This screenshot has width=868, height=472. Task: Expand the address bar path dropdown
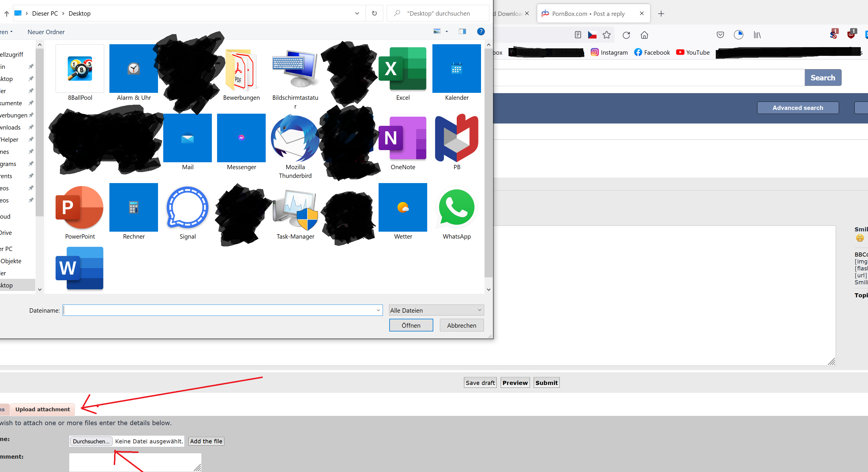click(x=357, y=14)
